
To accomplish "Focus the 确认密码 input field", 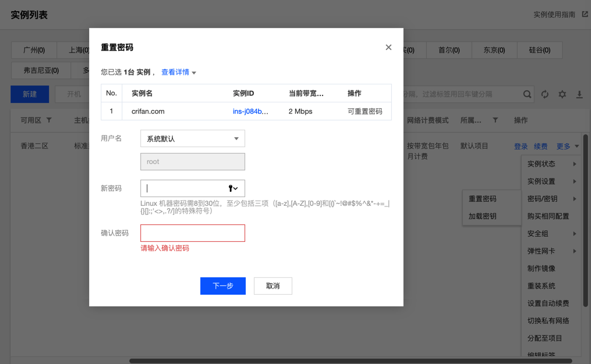I will point(193,233).
